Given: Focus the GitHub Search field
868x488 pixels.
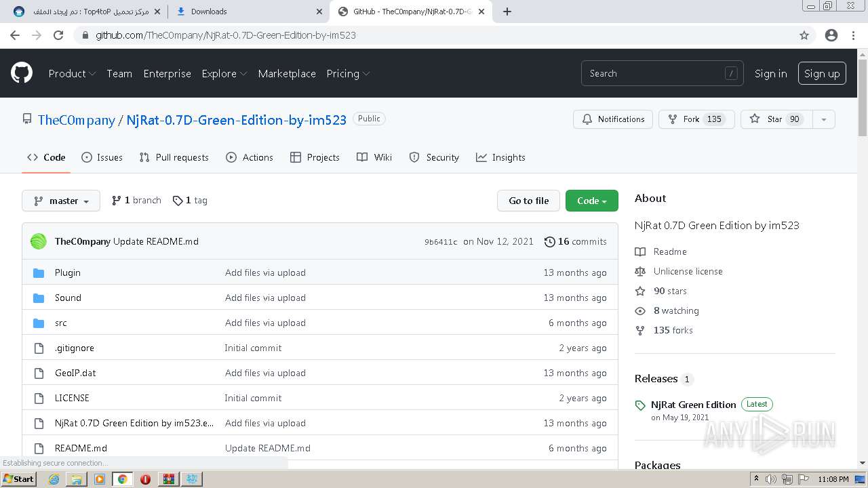Looking at the screenshot, I should pyautogui.click(x=662, y=73).
